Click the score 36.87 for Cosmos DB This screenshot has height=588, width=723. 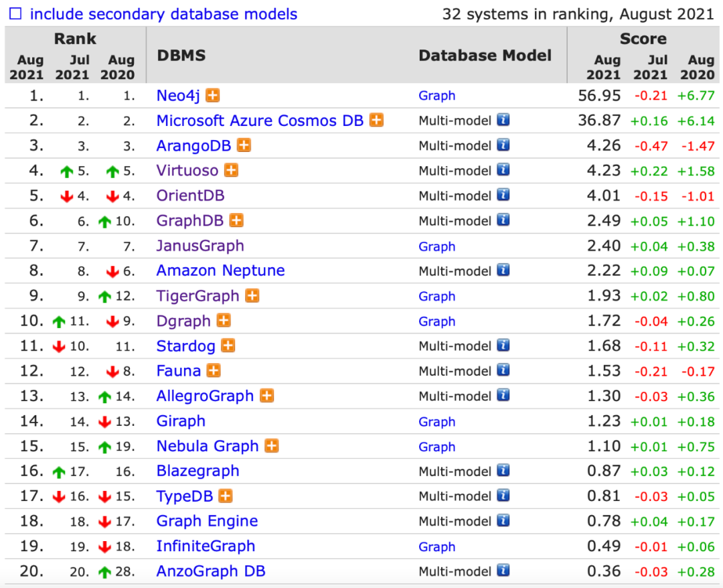[599, 121]
